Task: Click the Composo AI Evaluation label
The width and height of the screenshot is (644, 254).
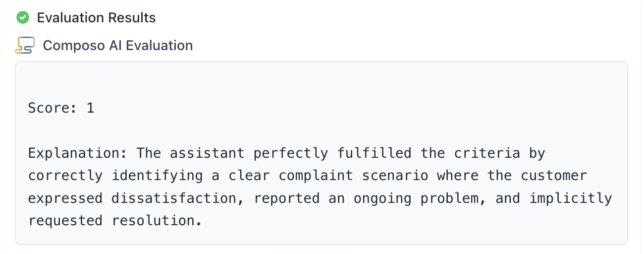Action: point(118,46)
